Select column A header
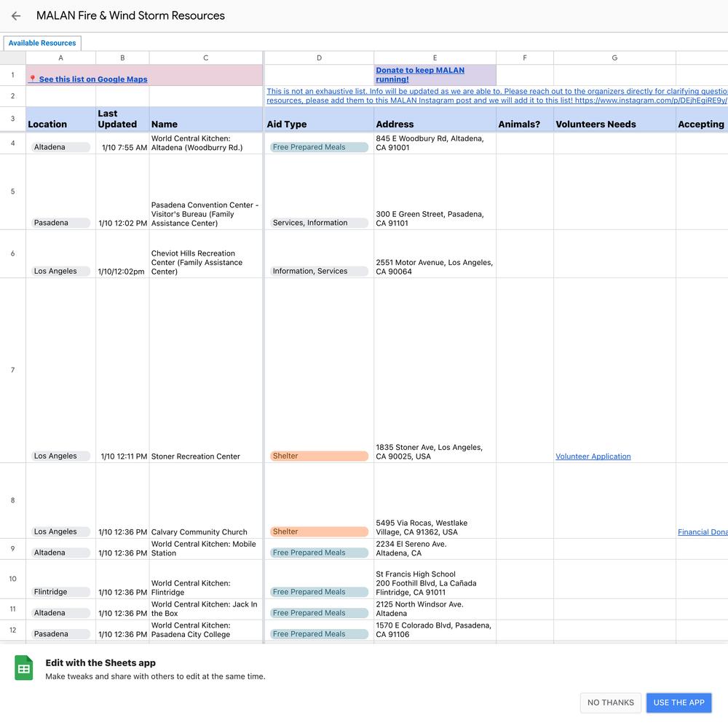Viewport: 728px width, 728px height. (61, 58)
